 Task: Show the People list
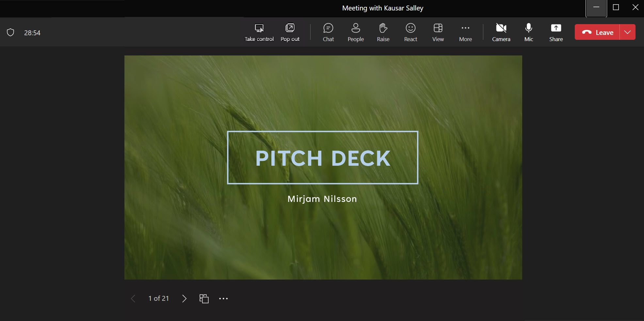pyautogui.click(x=355, y=32)
